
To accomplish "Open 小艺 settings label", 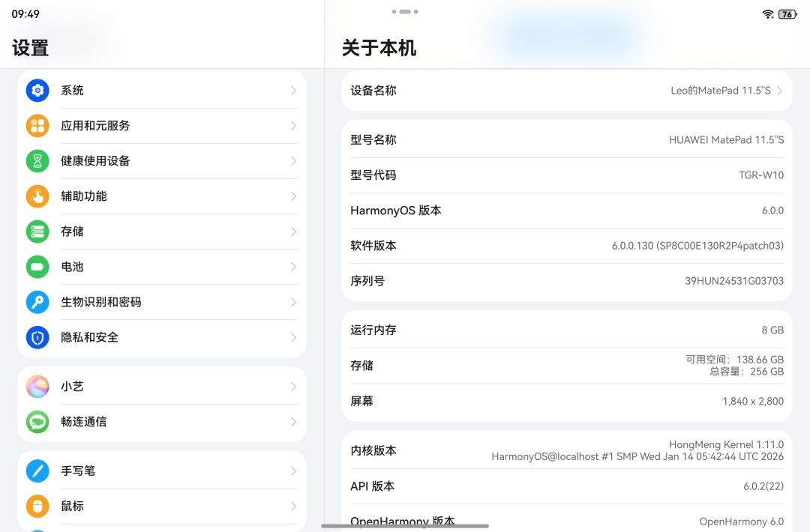I will [x=72, y=387].
